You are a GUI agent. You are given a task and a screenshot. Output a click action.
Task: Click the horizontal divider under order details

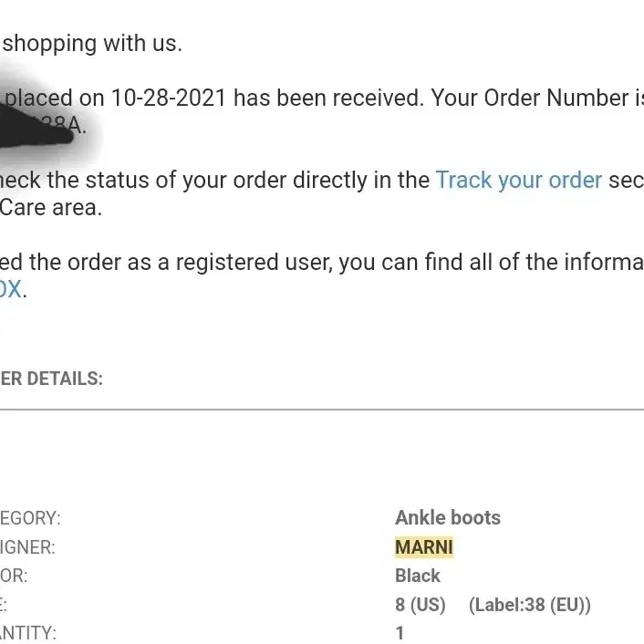(322, 410)
